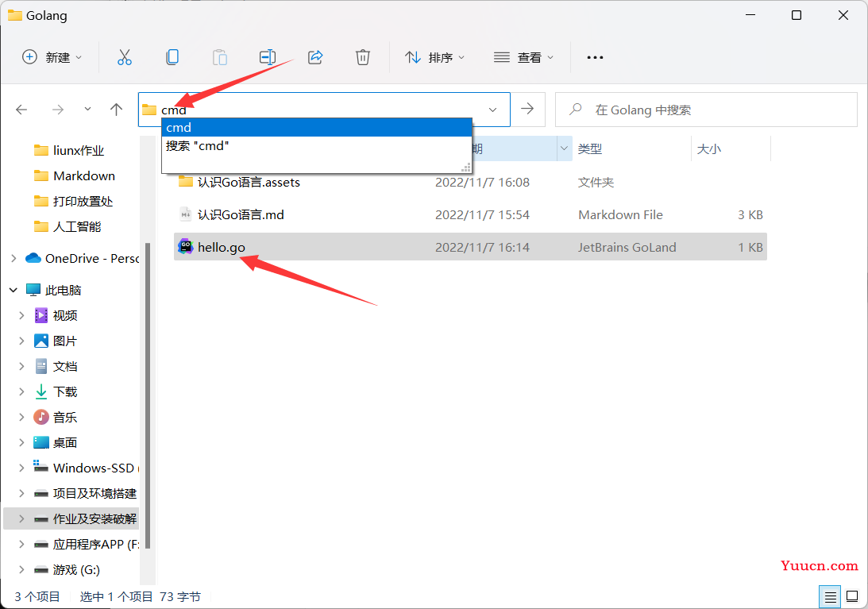Go forward with the right arrow

point(57,110)
